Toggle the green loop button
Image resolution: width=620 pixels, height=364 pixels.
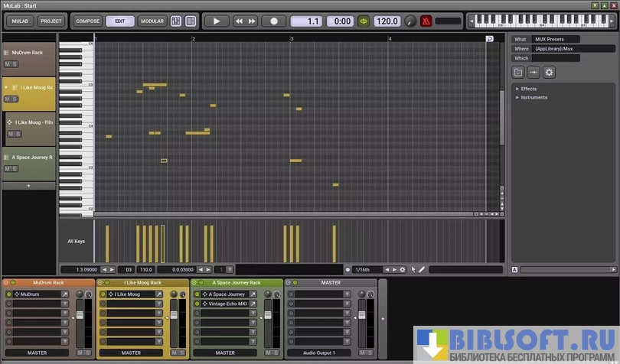pyautogui.click(x=363, y=21)
